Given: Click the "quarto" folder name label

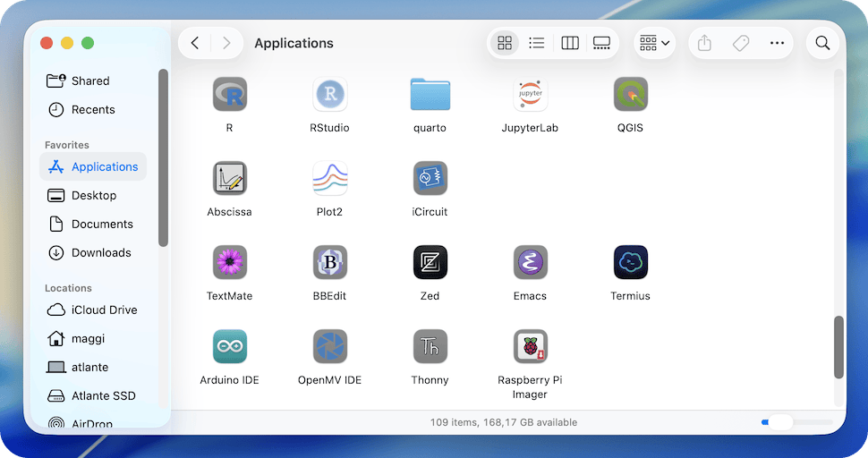Looking at the screenshot, I should tap(430, 128).
